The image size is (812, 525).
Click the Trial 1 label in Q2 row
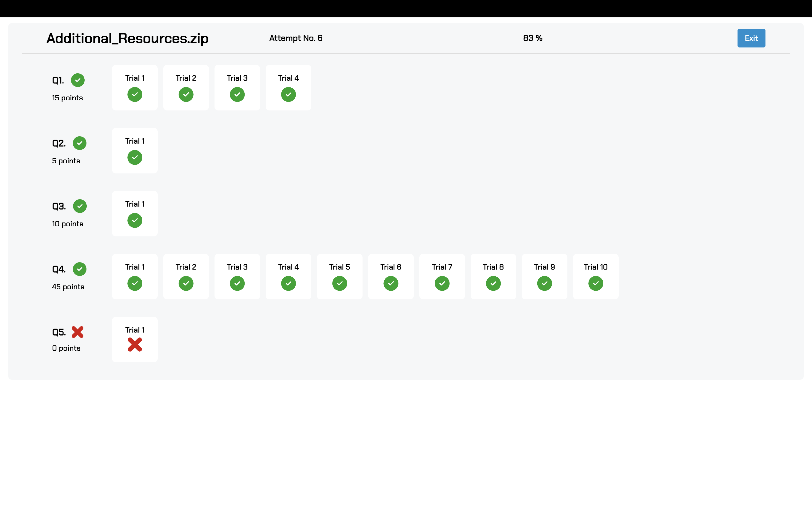pyautogui.click(x=135, y=141)
